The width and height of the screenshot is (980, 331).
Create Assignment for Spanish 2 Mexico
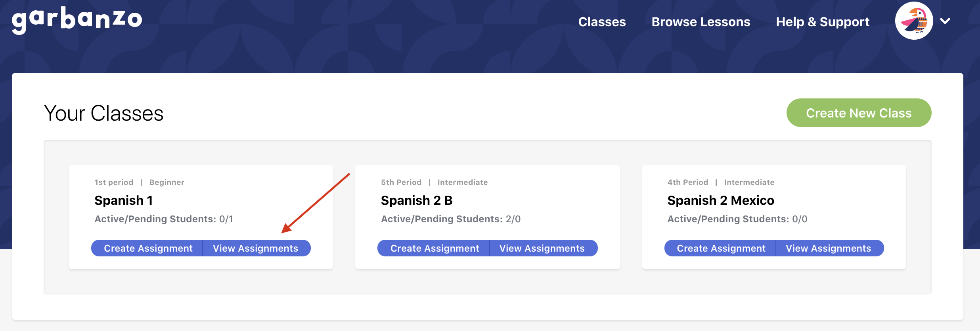pyautogui.click(x=720, y=248)
